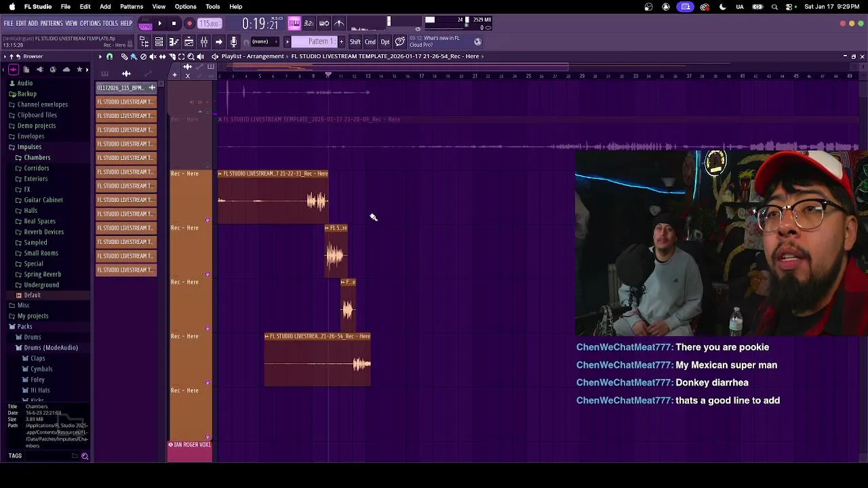The image size is (868, 488).
Task: Click the Stop button
Action: pyautogui.click(x=174, y=23)
